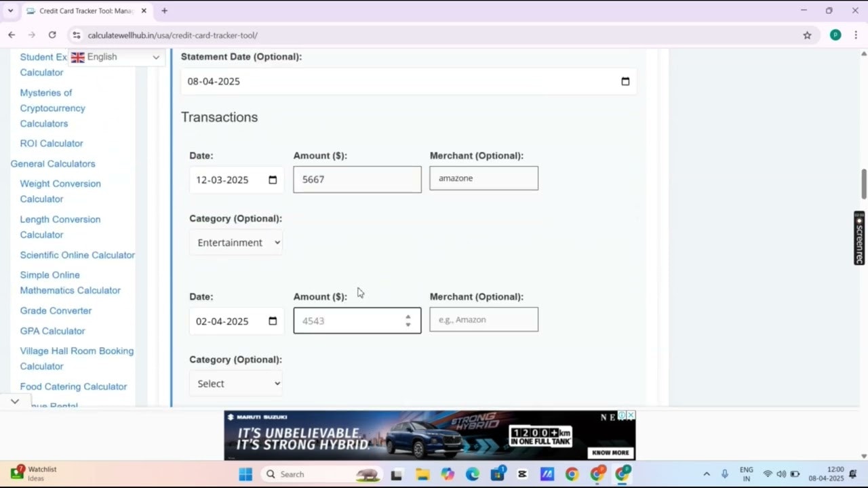Open the CapCut taskbar icon
This screenshot has width=868, height=488.
522,474
